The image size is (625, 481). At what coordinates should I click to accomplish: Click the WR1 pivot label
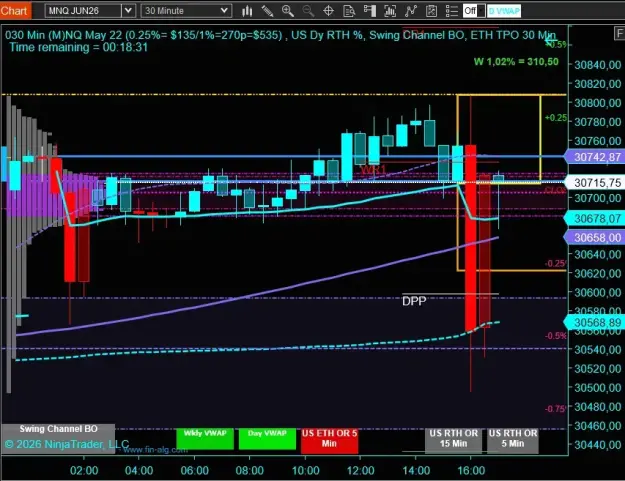click(373, 170)
